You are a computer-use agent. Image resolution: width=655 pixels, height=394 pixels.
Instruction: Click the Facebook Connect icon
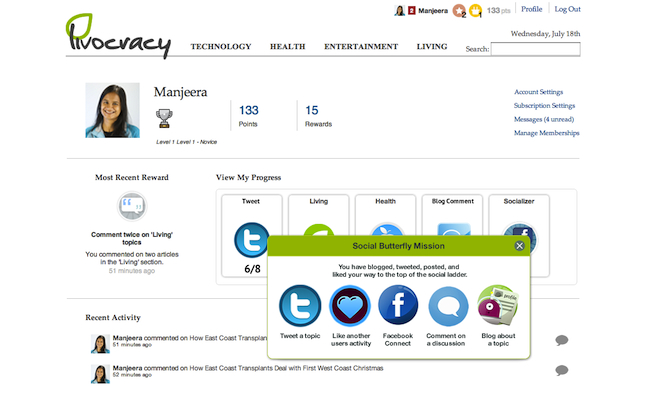pyautogui.click(x=398, y=305)
